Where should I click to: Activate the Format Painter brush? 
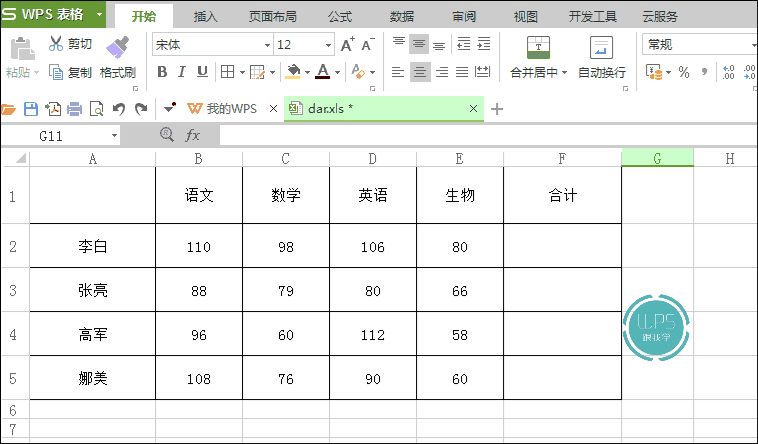click(x=117, y=47)
